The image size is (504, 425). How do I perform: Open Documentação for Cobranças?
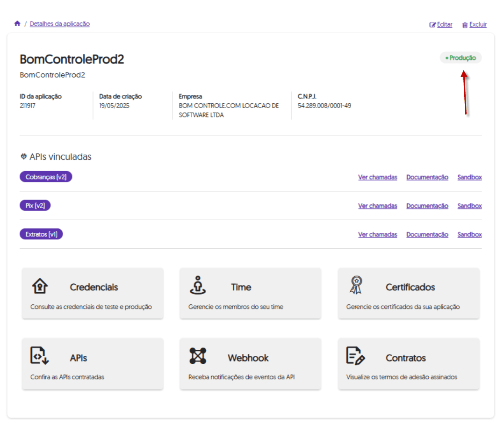[427, 177]
